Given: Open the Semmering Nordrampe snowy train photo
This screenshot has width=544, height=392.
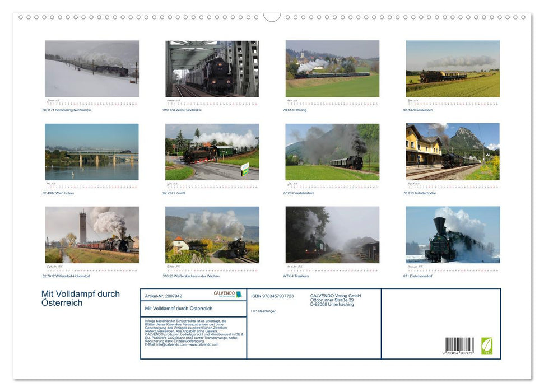Looking at the screenshot, I should tap(92, 68).
